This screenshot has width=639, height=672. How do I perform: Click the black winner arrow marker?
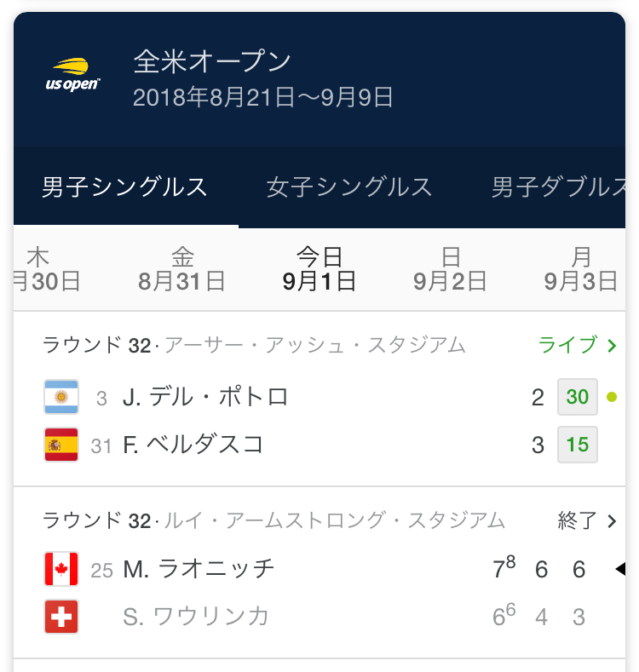coord(620,569)
